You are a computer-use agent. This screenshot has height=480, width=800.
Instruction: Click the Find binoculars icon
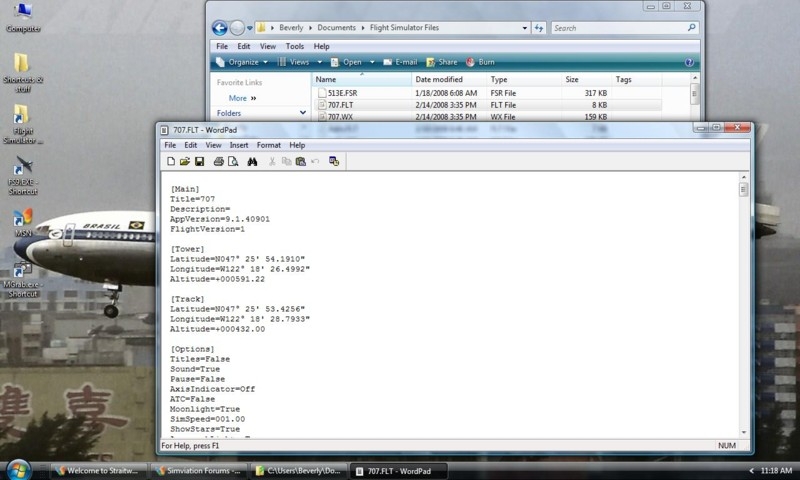click(252, 161)
